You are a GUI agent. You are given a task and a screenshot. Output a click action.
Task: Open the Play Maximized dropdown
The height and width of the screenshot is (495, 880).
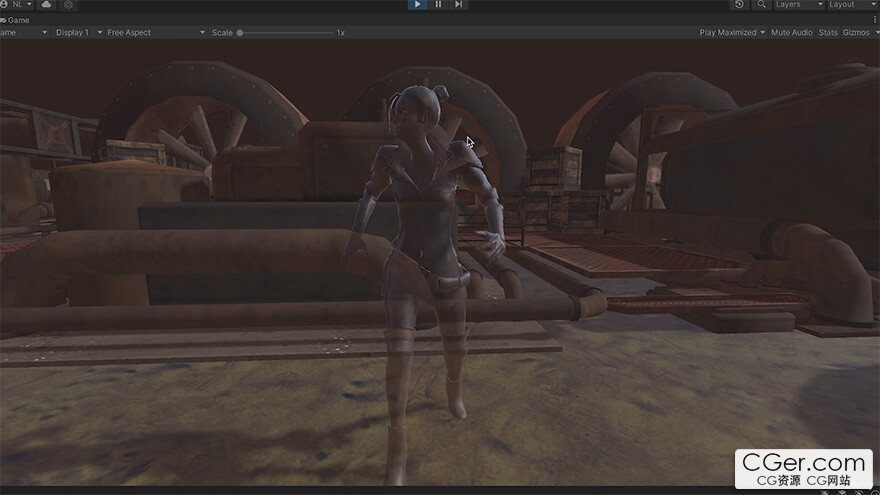(732, 33)
